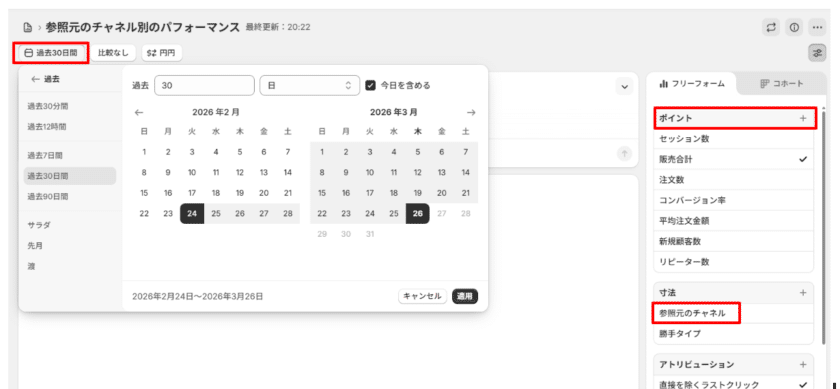Viewport: 840px width, 389px height.
Task: Go to previous month with left arrow
Action: [139, 113]
